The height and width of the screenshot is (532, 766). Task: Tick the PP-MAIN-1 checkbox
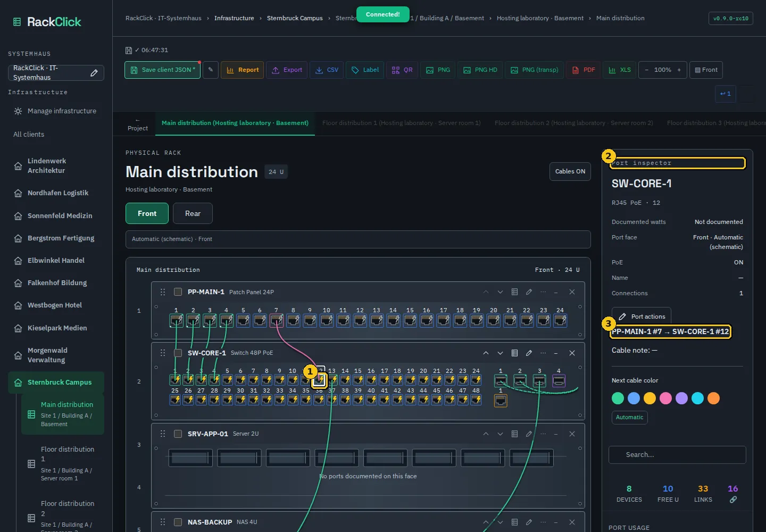pos(178,292)
